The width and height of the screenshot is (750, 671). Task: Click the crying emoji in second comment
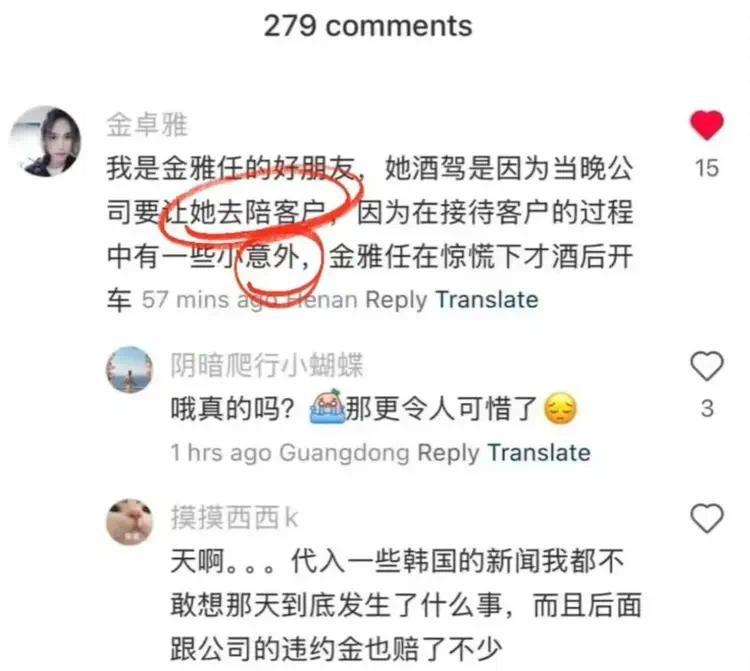[327, 407]
